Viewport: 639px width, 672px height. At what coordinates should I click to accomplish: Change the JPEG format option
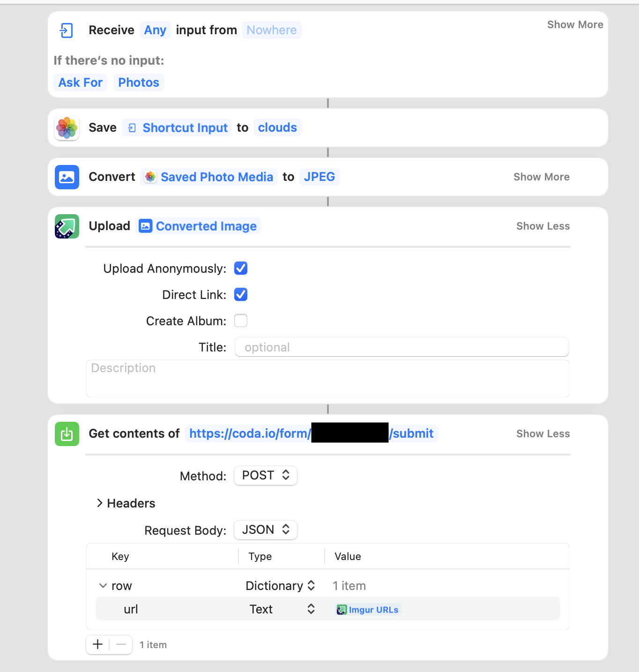coord(319,177)
